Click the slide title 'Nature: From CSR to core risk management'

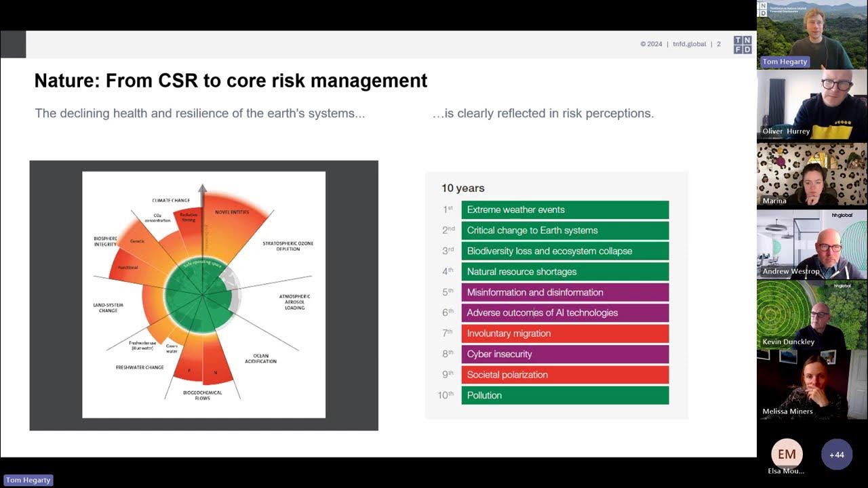tap(231, 81)
